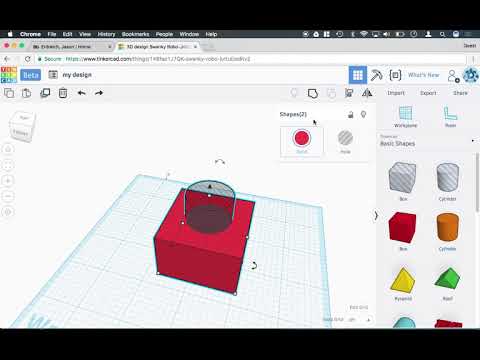
Task: Click the rotation handle above the cylinder
Action: point(220,162)
